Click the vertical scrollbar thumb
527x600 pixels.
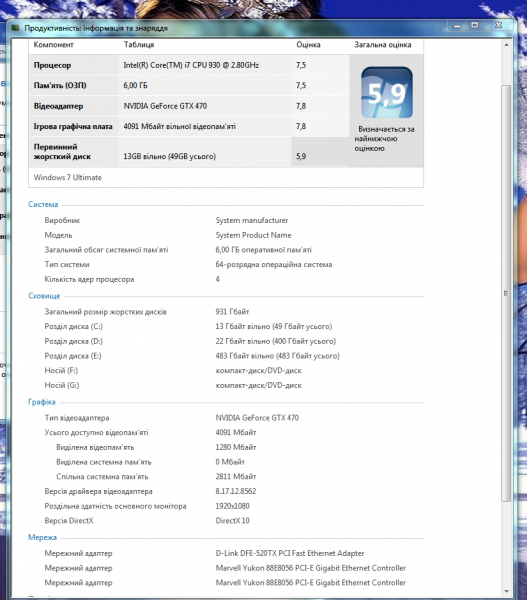tap(506, 293)
